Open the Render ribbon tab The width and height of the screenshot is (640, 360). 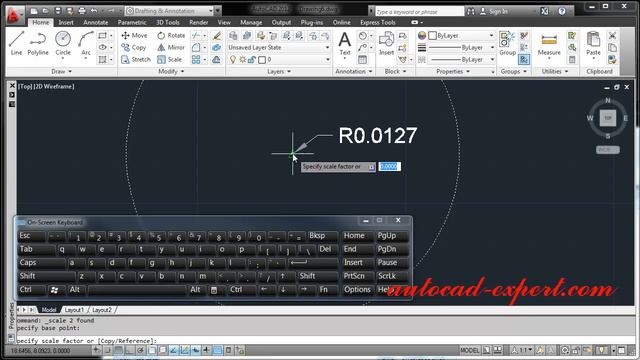point(198,22)
